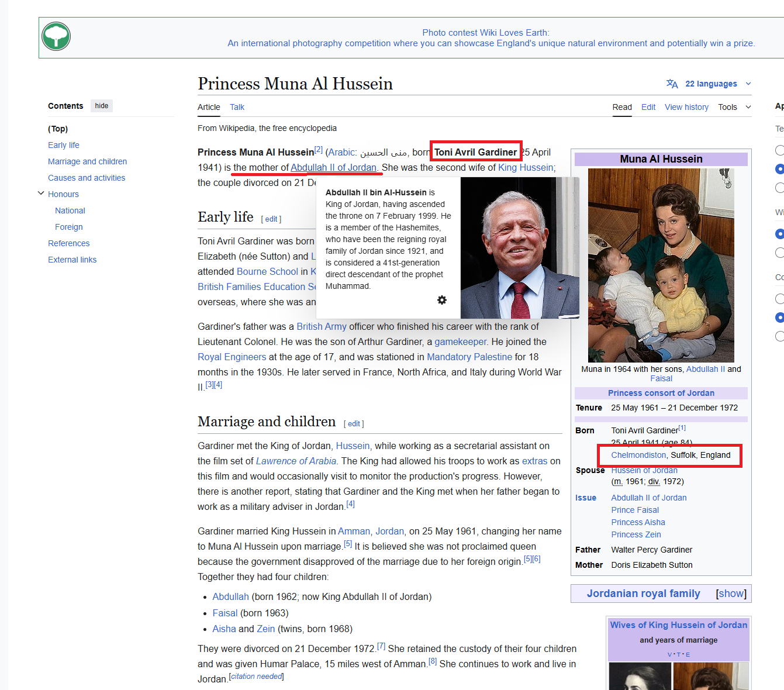
Task: Show the Jordanian royal family box
Action: tap(731, 594)
